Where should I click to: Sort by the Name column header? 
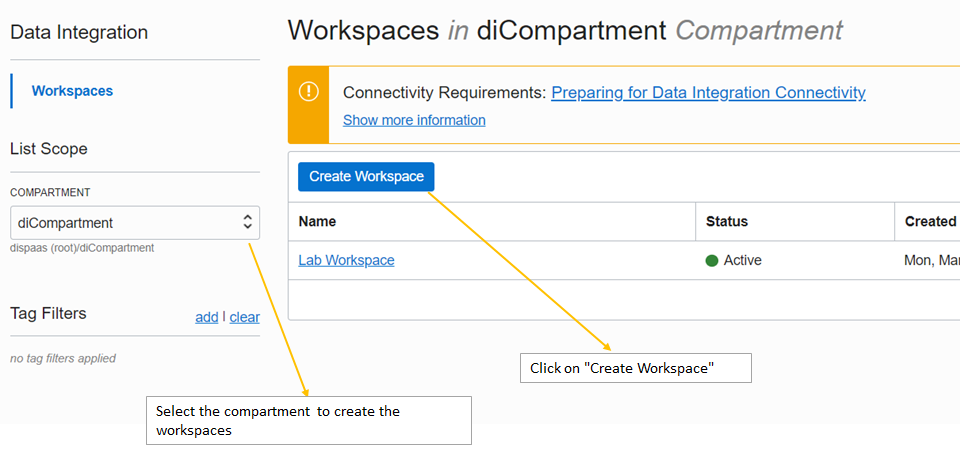pos(317,221)
